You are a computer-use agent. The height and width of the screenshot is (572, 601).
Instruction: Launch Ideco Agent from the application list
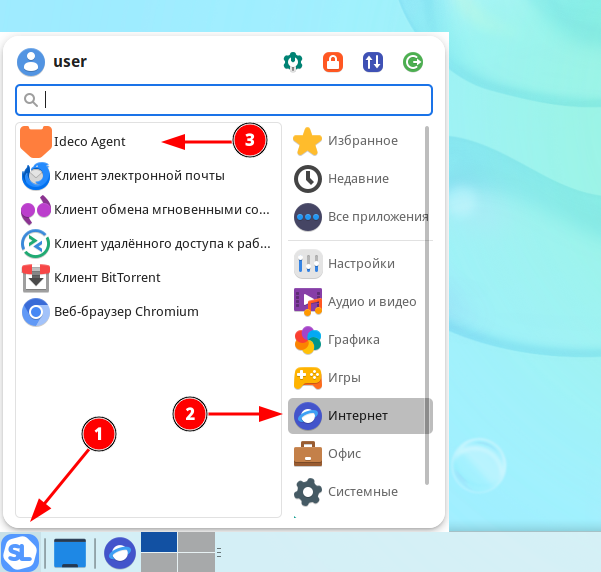[x=88, y=141]
